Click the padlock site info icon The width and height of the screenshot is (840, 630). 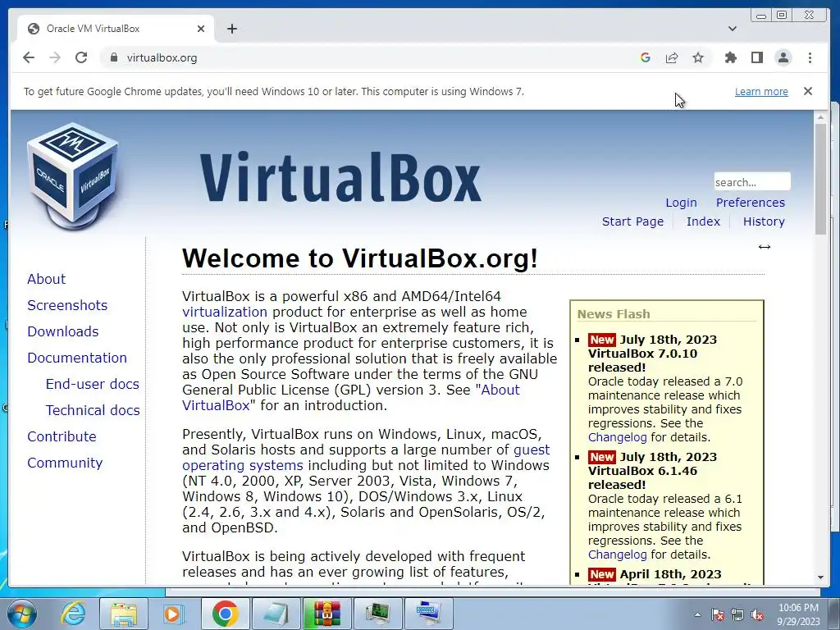point(113,57)
